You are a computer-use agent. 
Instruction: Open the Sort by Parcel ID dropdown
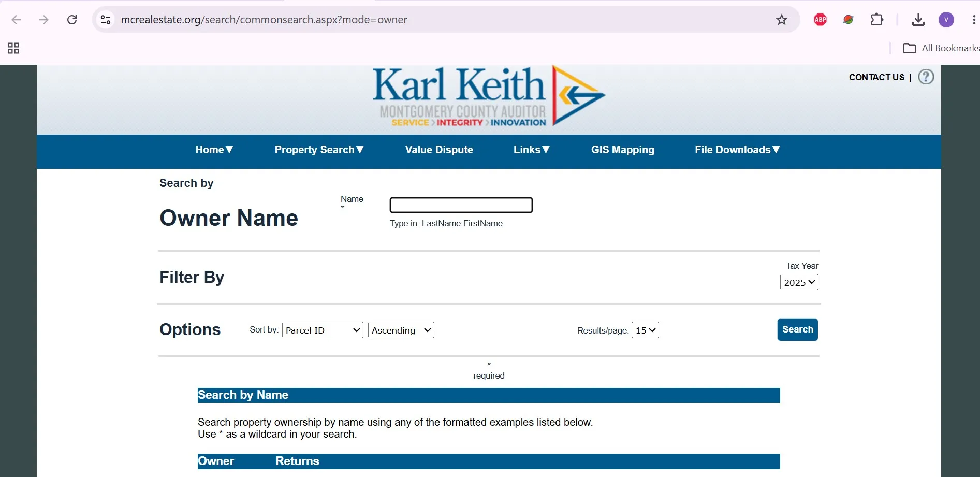[323, 330]
